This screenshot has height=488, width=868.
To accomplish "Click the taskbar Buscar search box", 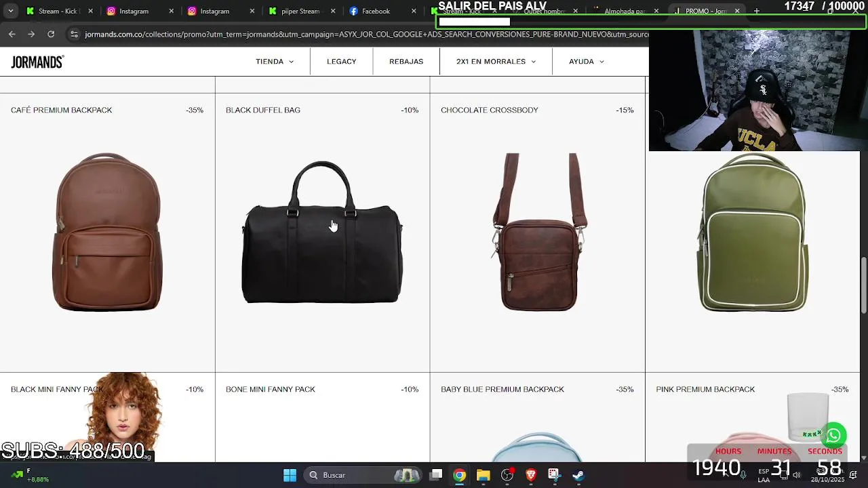I will (x=363, y=475).
